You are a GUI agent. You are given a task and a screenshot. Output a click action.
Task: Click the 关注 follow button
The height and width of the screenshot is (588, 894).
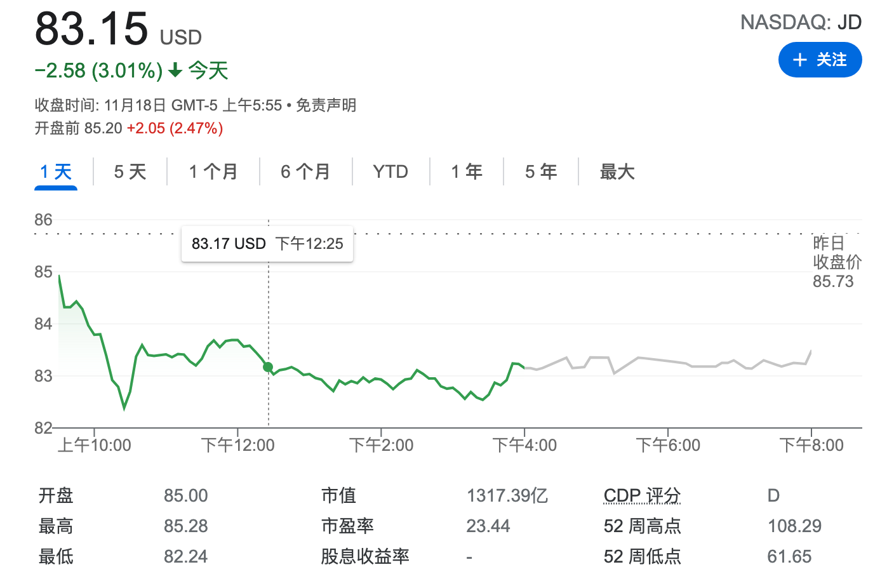pos(820,59)
